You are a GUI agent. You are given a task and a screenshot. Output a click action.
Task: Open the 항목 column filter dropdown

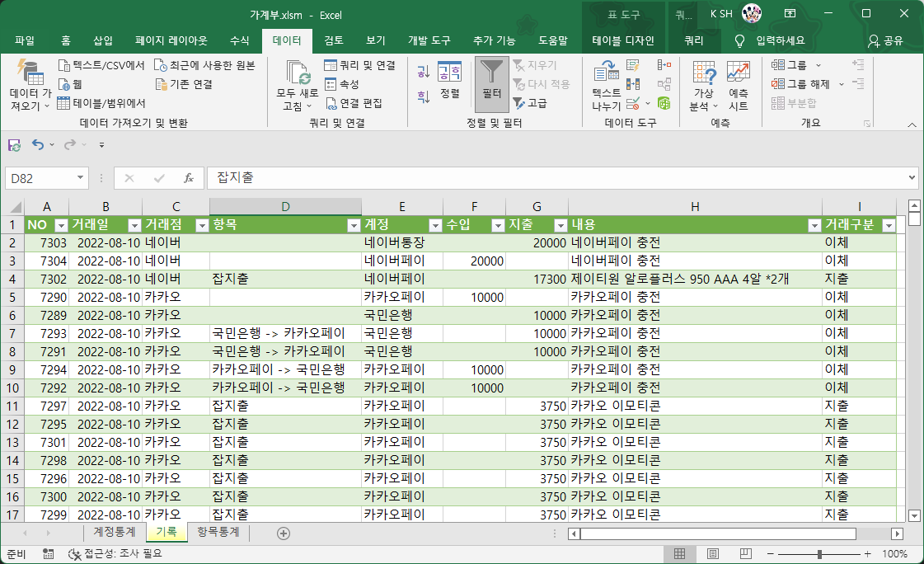pos(354,225)
